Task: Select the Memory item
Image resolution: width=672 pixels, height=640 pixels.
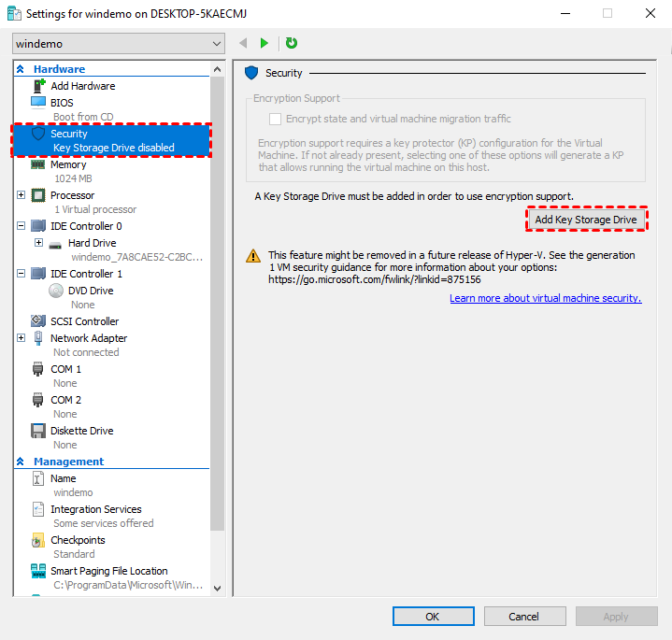Action: 68,164
